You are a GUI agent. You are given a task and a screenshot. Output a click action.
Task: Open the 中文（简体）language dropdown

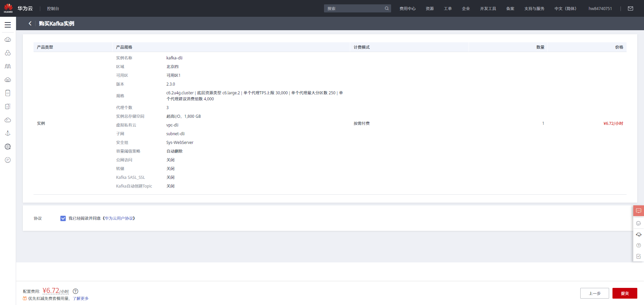(x=565, y=9)
